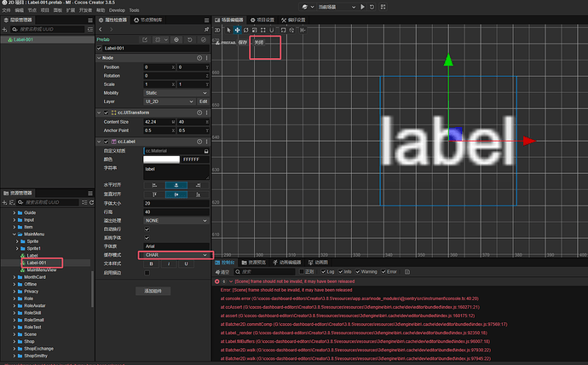Click the add component button

point(153,291)
